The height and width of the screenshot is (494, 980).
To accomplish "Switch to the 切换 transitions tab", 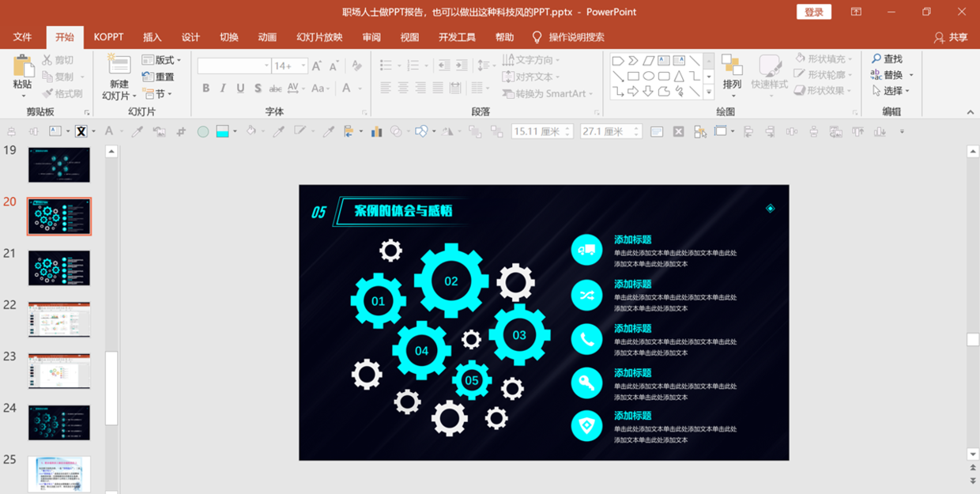I will tap(229, 37).
